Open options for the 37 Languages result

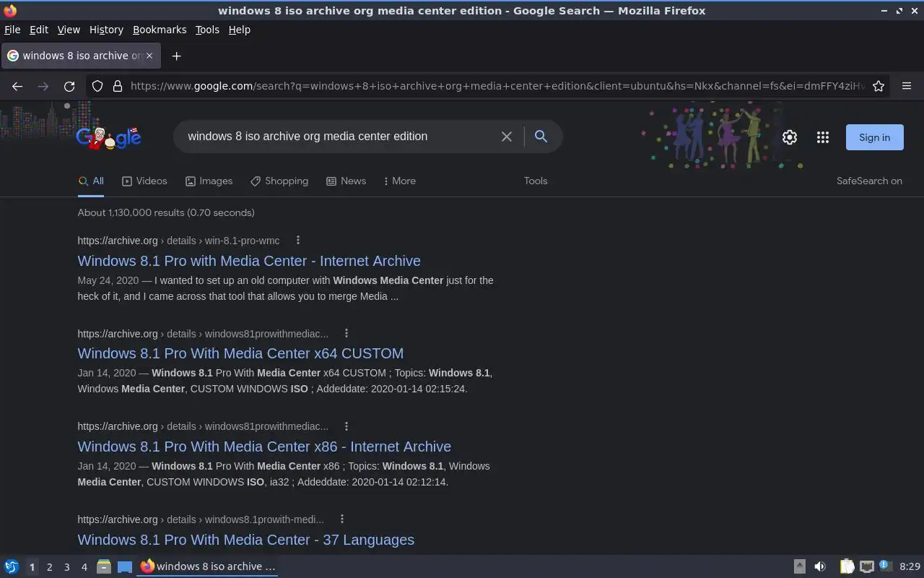coord(342,519)
